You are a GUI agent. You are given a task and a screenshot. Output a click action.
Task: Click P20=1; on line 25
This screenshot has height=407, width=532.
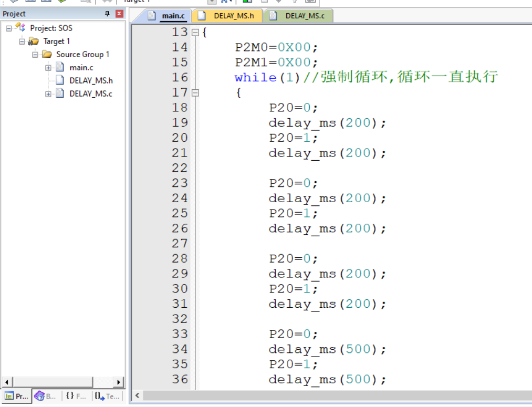tap(294, 214)
